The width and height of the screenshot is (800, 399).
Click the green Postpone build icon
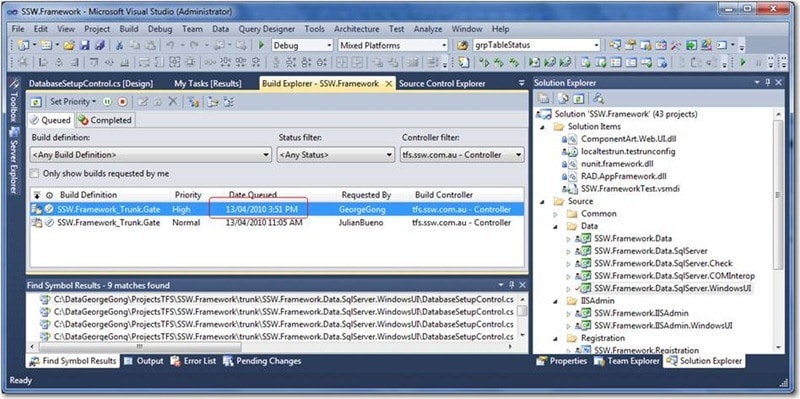[107, 102]
